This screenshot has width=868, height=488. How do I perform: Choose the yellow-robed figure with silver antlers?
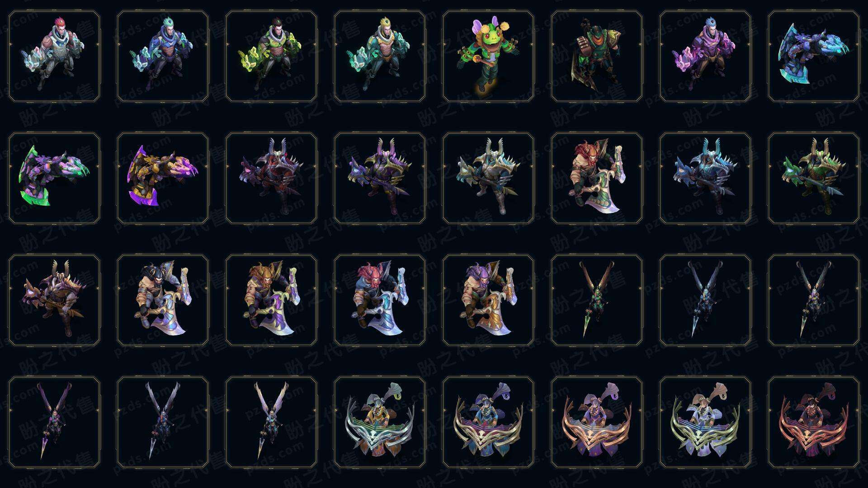tap(380, 422)
